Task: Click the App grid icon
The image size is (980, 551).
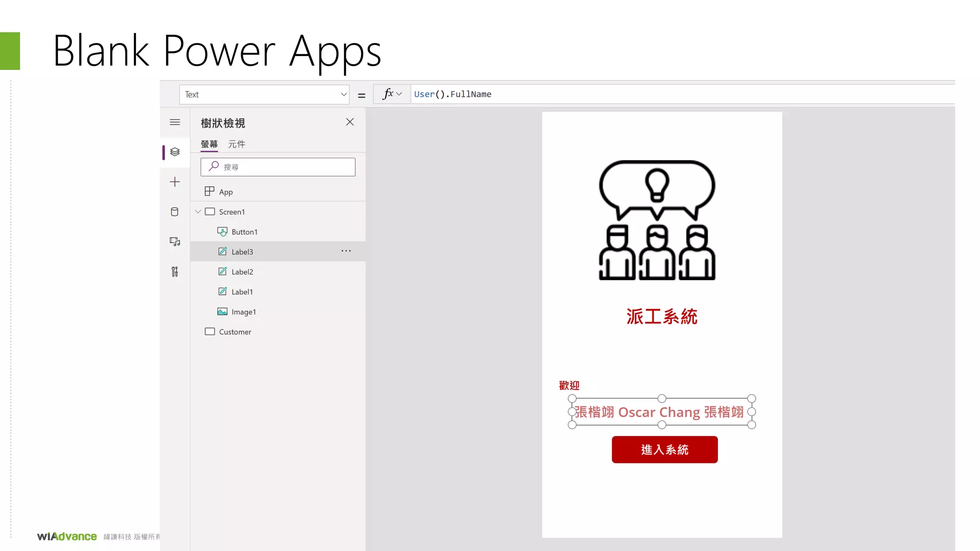Action: pos(209,191)
